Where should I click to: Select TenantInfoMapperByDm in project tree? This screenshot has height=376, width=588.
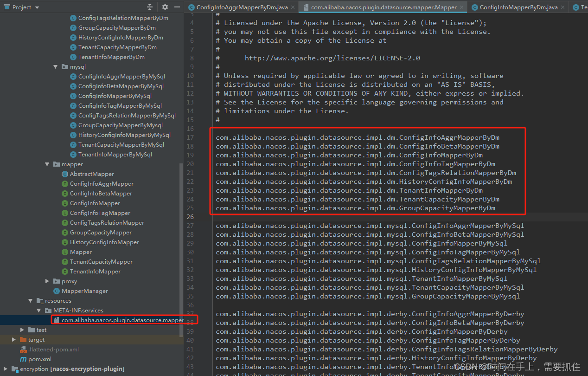111,57
